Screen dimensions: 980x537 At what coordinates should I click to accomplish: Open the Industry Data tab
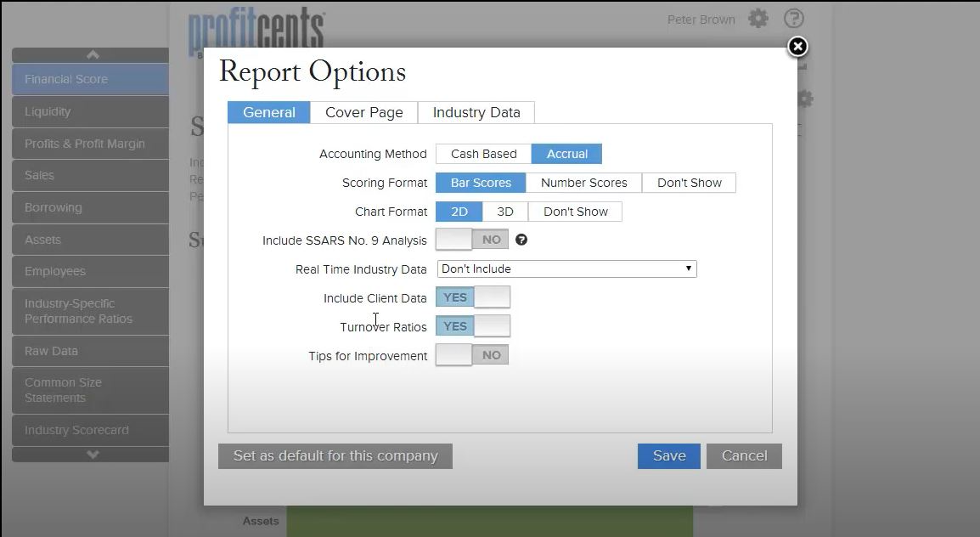click(476, 111)
